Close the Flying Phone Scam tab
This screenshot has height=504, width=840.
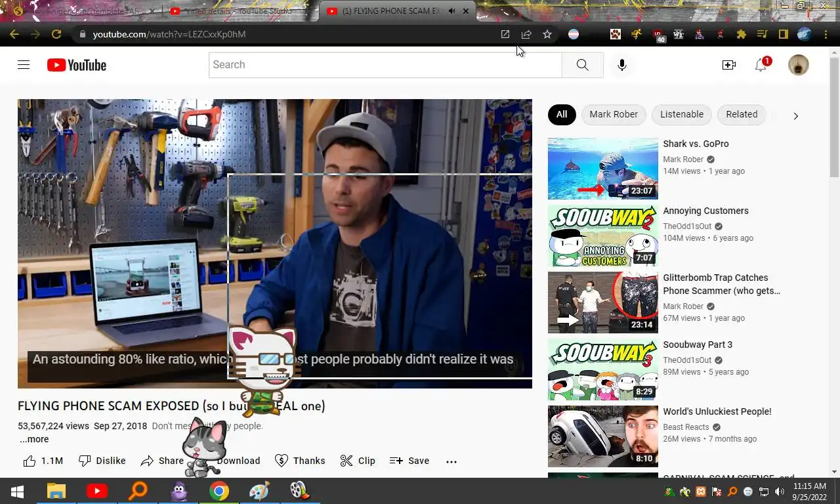pos(467,11)
